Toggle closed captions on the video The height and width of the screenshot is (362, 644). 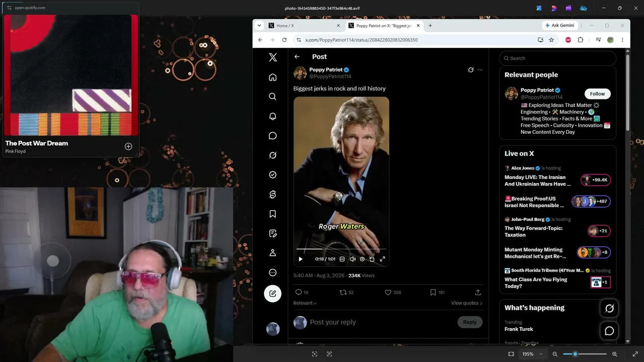342,259
